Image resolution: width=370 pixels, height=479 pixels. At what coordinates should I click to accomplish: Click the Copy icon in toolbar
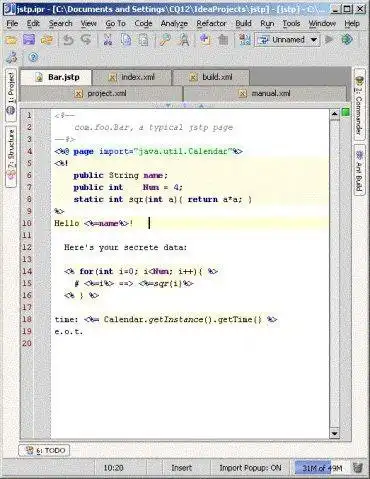pyautogui.click(x=126, y=40)
